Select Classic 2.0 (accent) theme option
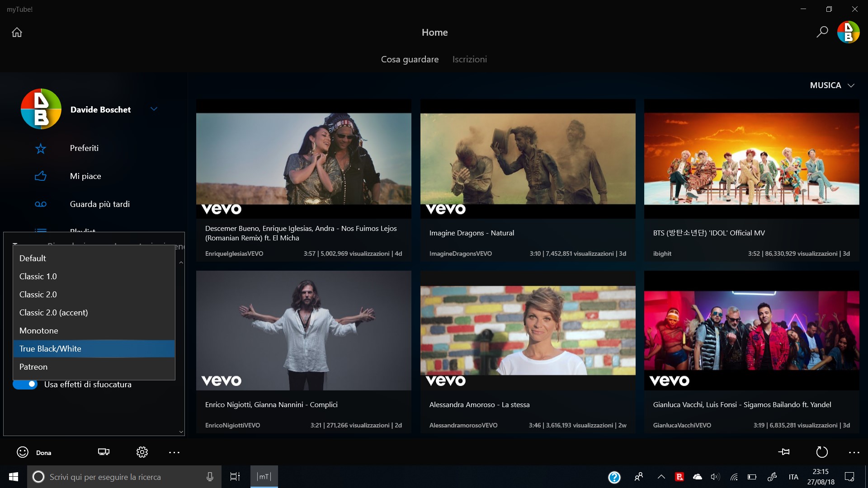 (94, 313)
